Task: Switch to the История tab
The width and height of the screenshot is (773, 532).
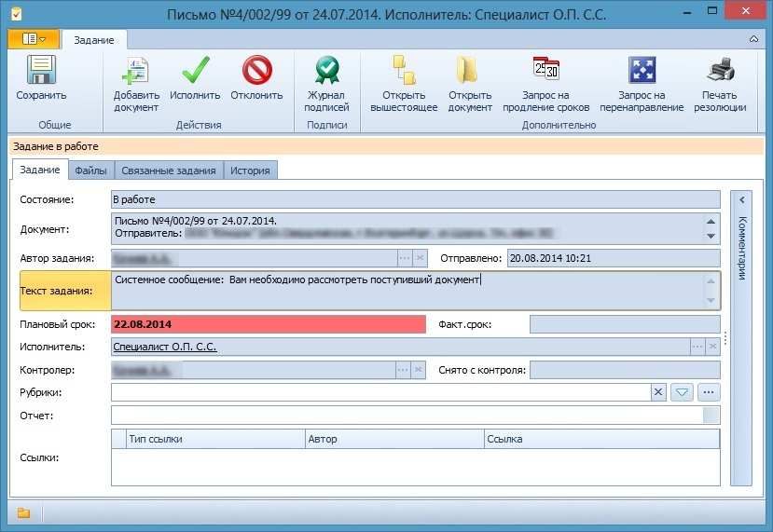Action: point(250,171)
